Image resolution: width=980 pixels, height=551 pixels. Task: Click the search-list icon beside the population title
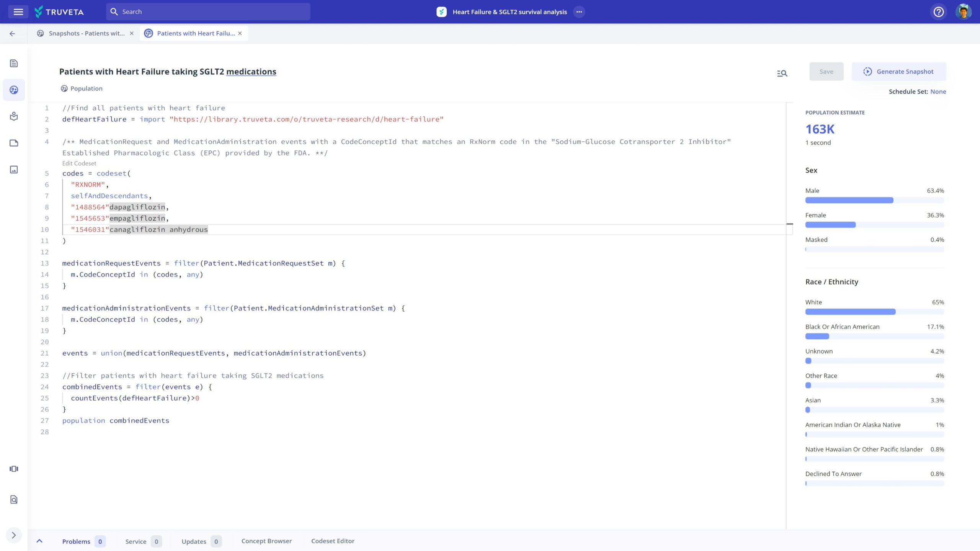(x=782, y=72)
